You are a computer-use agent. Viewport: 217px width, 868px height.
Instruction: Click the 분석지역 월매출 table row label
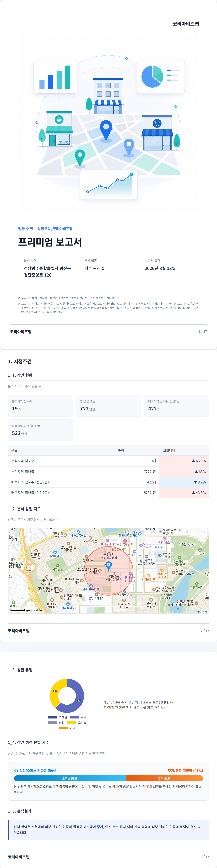23,472
